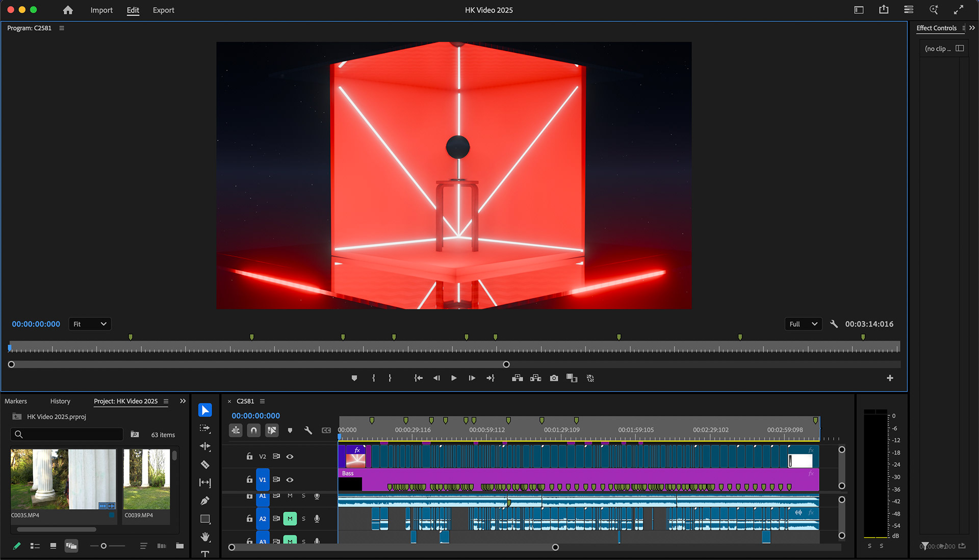Open the Full playback resolution dropdown
Image resolution: width=979 pixels, height=560 pixels.
(803, 324)
